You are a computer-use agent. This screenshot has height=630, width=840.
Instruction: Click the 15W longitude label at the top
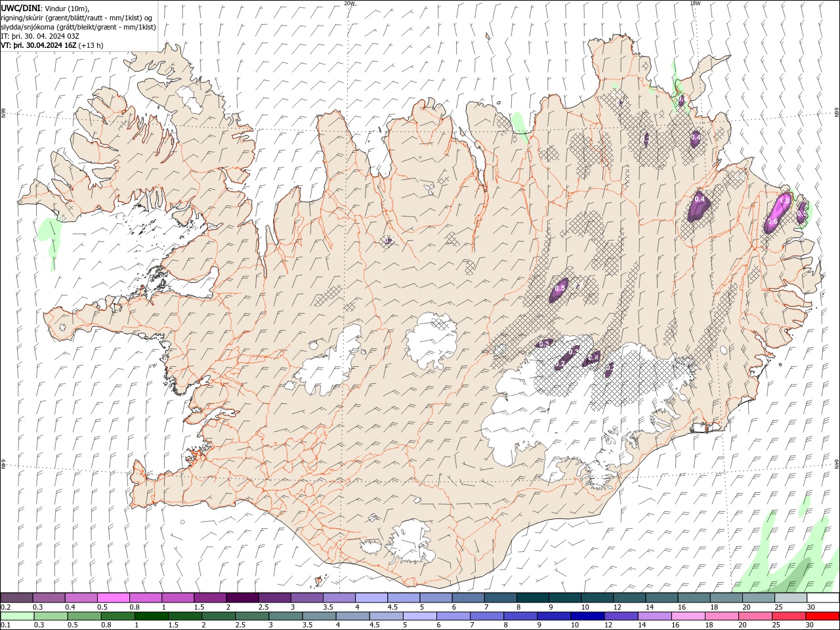695,3
